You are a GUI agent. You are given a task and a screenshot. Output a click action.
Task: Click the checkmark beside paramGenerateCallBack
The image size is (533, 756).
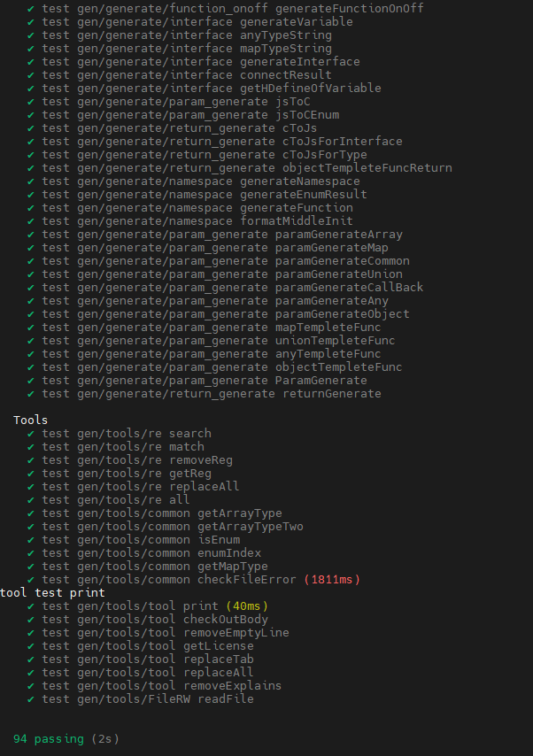(x=30, y=288)
